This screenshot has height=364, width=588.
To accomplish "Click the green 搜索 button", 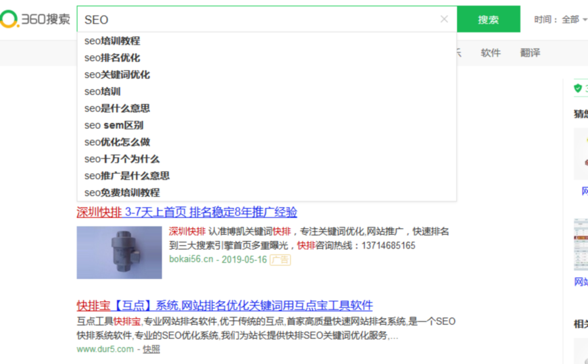I will point(488,19).
